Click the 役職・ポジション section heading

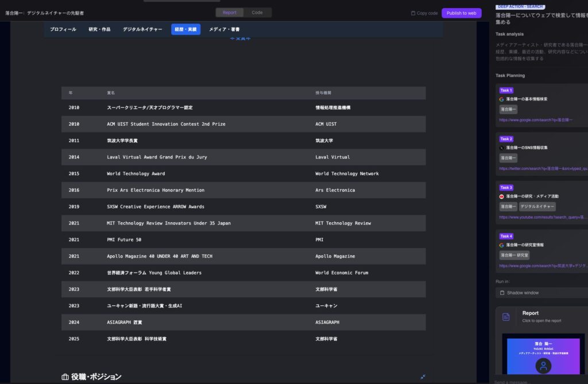click(x=96, y=377)
